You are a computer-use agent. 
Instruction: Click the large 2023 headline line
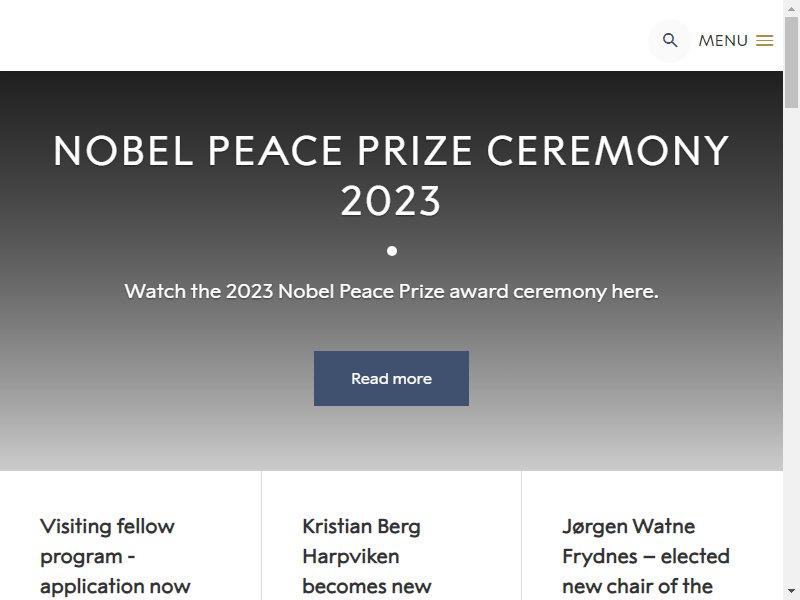391,201
